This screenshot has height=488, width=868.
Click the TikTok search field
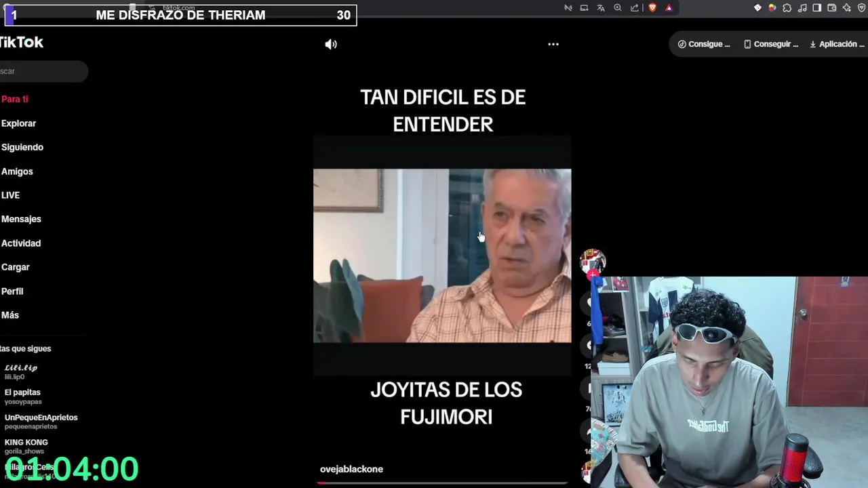(43, 71)
